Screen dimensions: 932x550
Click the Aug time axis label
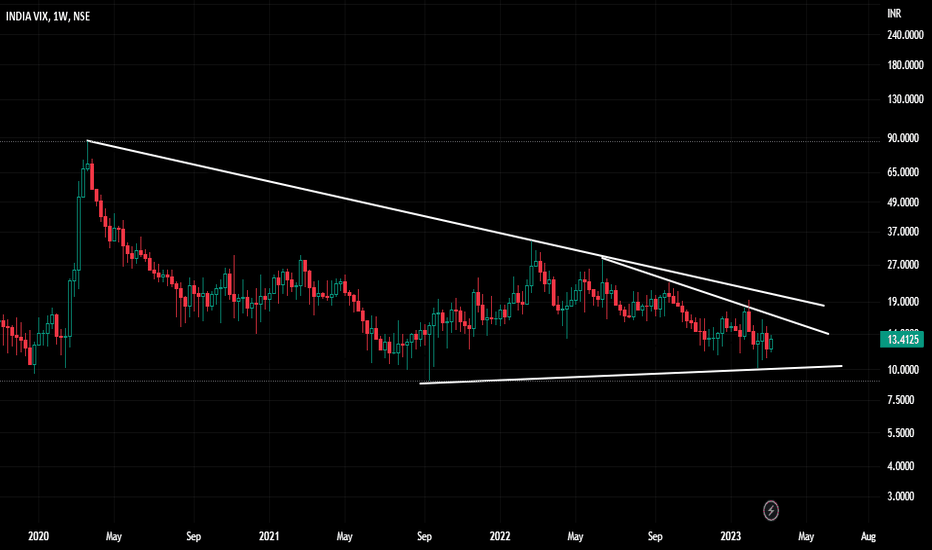(868, 536)
